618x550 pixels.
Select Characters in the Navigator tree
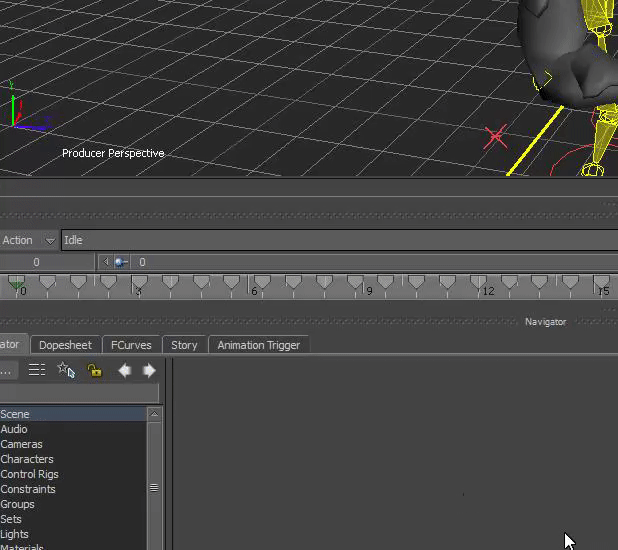click(27, 459)
